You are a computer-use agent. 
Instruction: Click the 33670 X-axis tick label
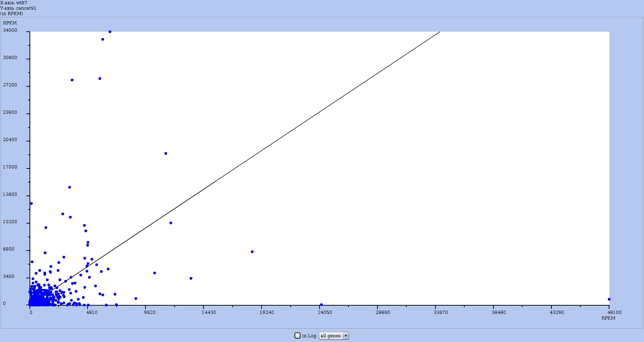click(440, 312)
